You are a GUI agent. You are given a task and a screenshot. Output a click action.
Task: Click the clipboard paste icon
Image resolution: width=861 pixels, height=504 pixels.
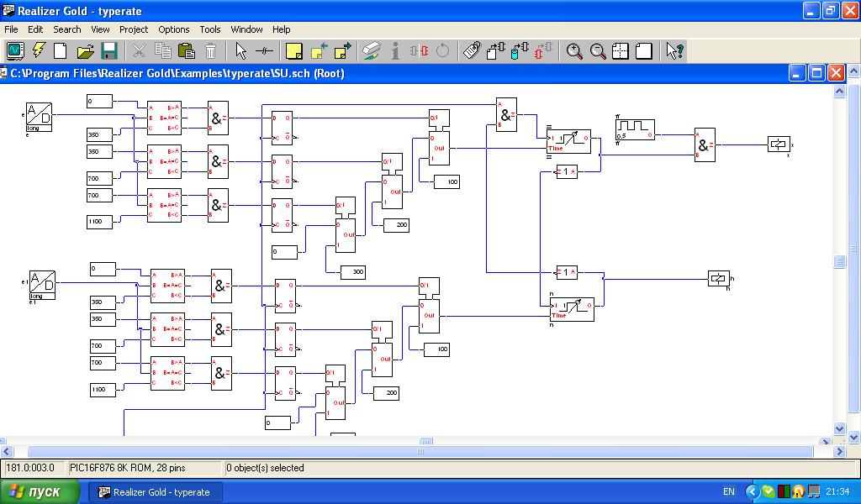tap(187, 51)
